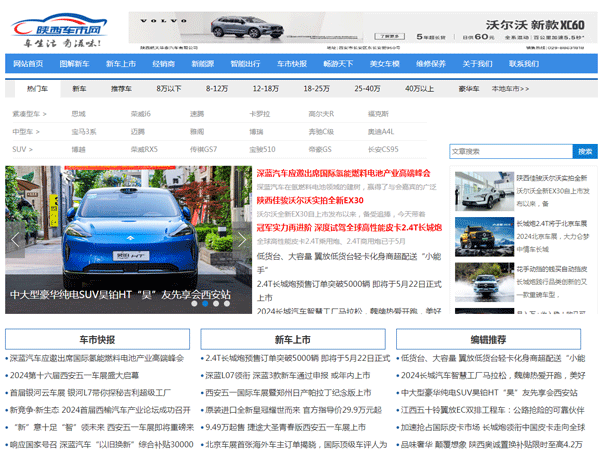Open the red headline starting with 冠军实力再进阶
The width and height of the screenshot is (600, 449).
point(349,227)
